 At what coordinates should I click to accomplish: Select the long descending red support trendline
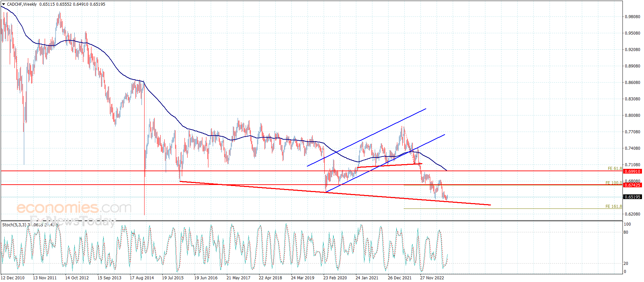[335, 193]
